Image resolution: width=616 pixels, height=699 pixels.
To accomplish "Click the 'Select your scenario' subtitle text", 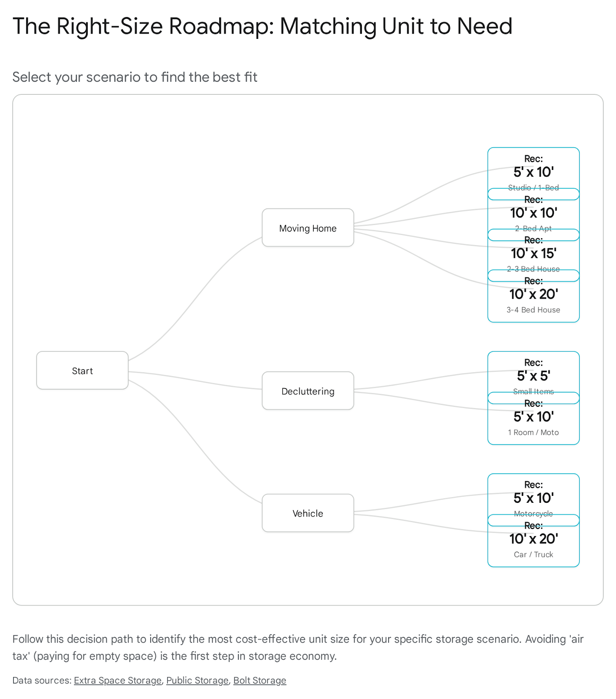I will [x=134, y=77].
